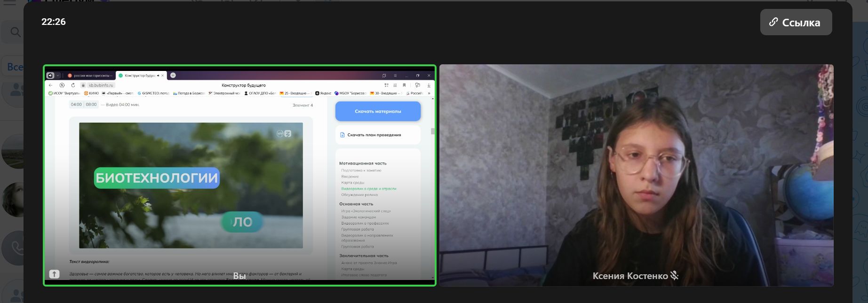Click the kb.bvbinfo.ru address field
This screenshot has width=868, height=303.
pyautogui.click(x=101, y=85)
